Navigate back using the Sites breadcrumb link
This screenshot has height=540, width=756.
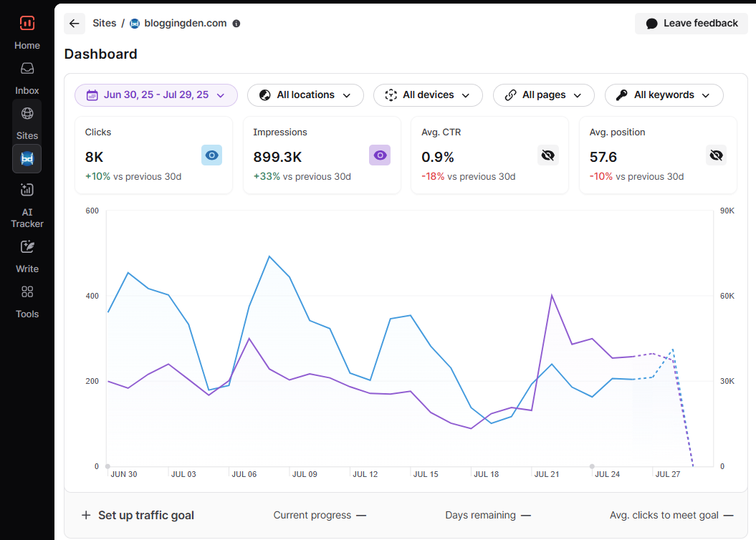(x=104, y=23)
